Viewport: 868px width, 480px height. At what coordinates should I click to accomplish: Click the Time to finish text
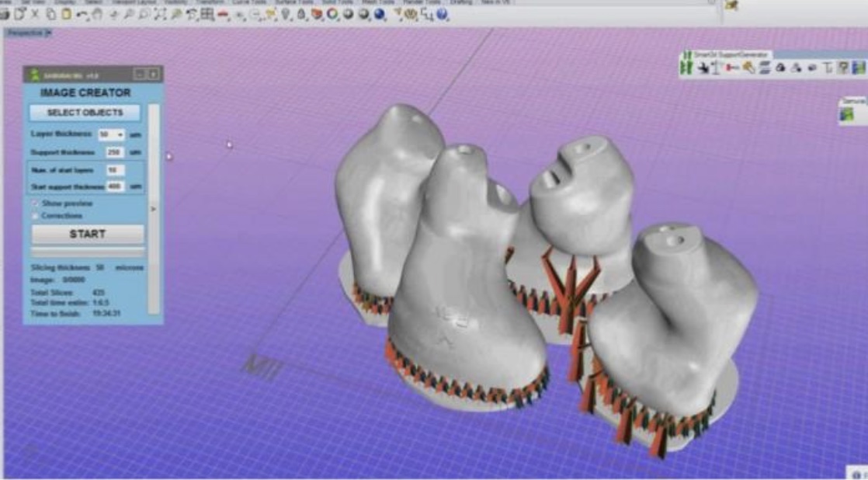click(56, 314)
